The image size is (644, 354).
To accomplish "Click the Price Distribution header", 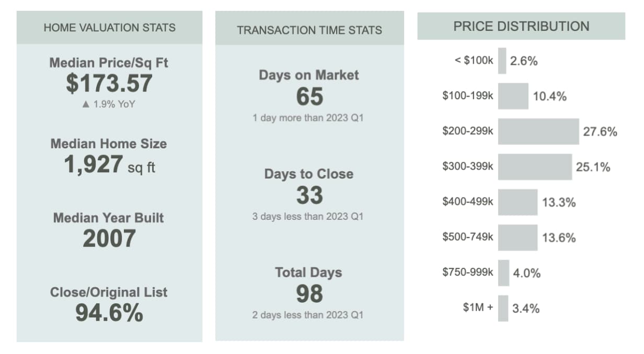I will tap(521, 26).
